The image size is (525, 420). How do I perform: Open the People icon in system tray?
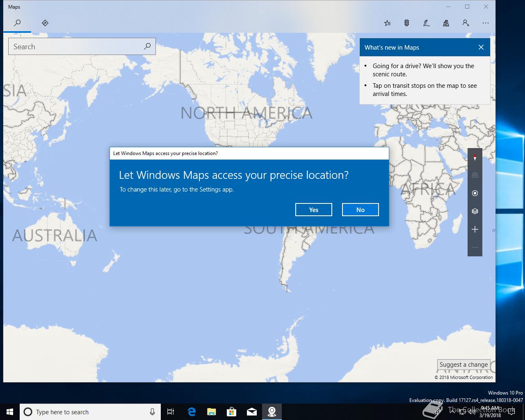click(438, 412)
